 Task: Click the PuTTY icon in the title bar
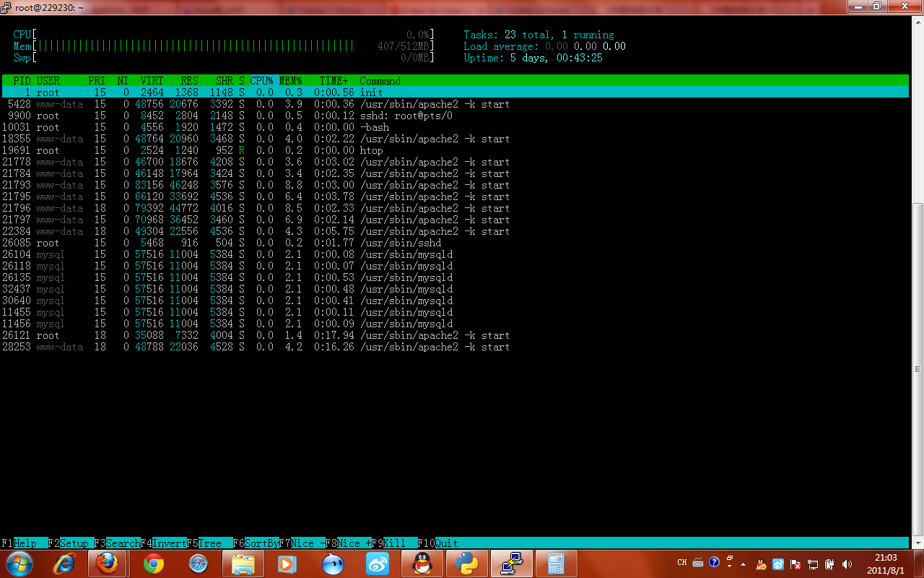click(6, 7)
